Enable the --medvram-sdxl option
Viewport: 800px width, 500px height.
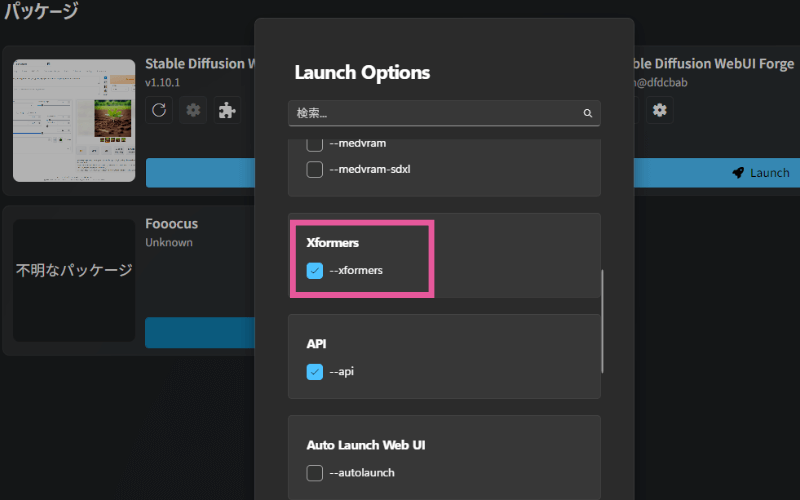(315, 169)
